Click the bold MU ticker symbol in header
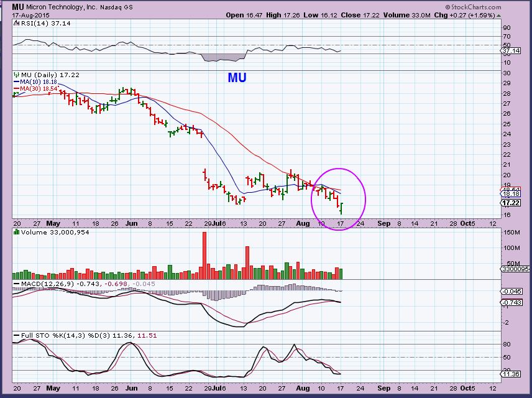532x398 pixels. click(18, 6)
